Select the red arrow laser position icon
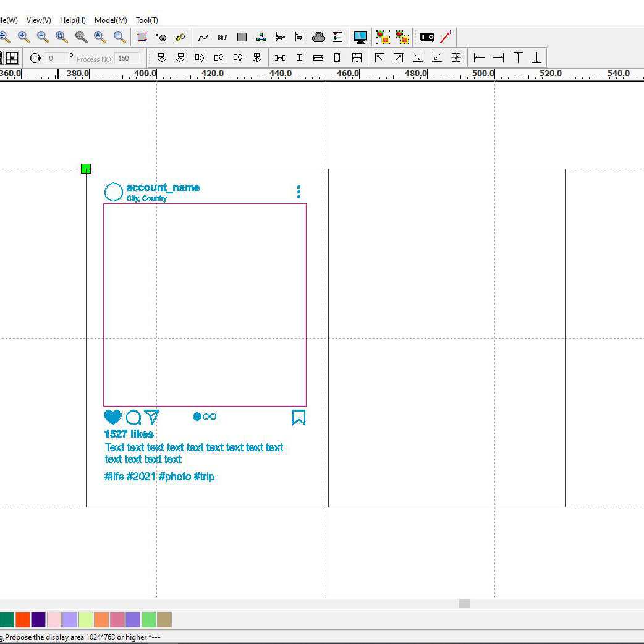 446,37
